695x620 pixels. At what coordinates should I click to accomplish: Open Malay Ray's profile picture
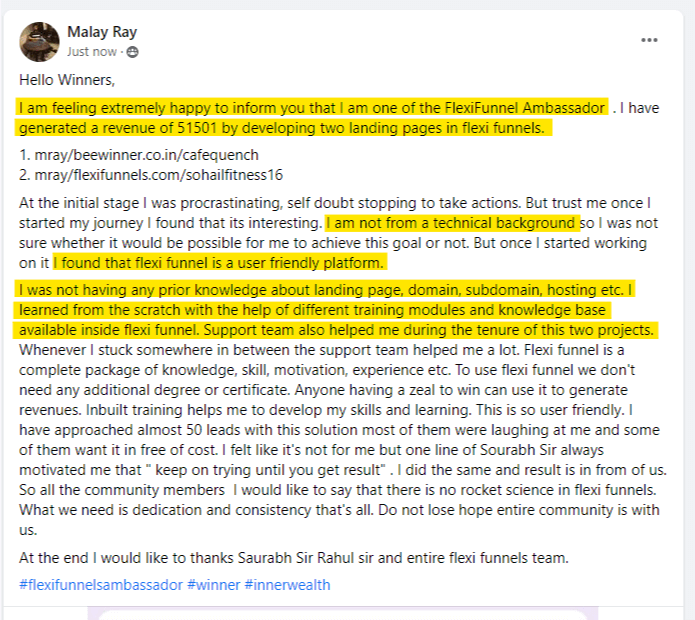[x=39, y=41]
